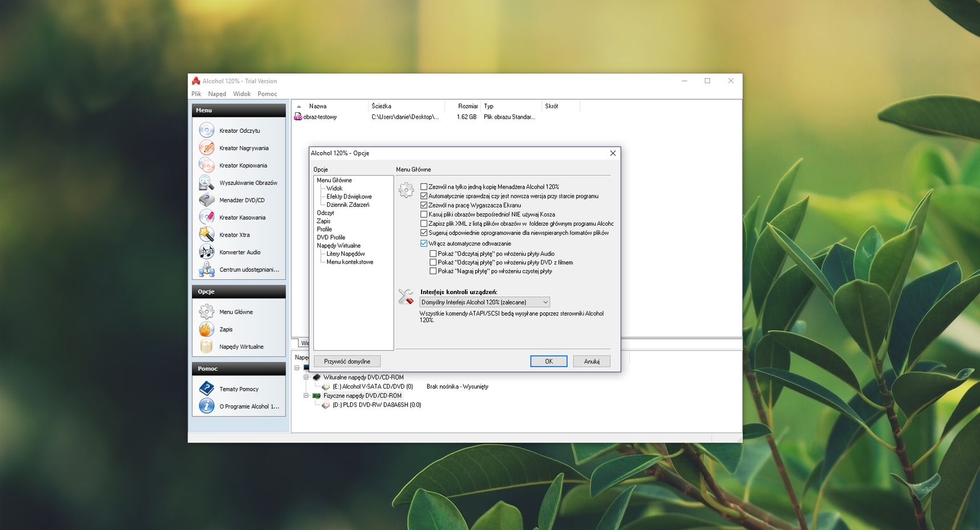
Task: Enable Kasuj pliki obrazów bezpośrednio checkbox
Action: click(424, 214)
